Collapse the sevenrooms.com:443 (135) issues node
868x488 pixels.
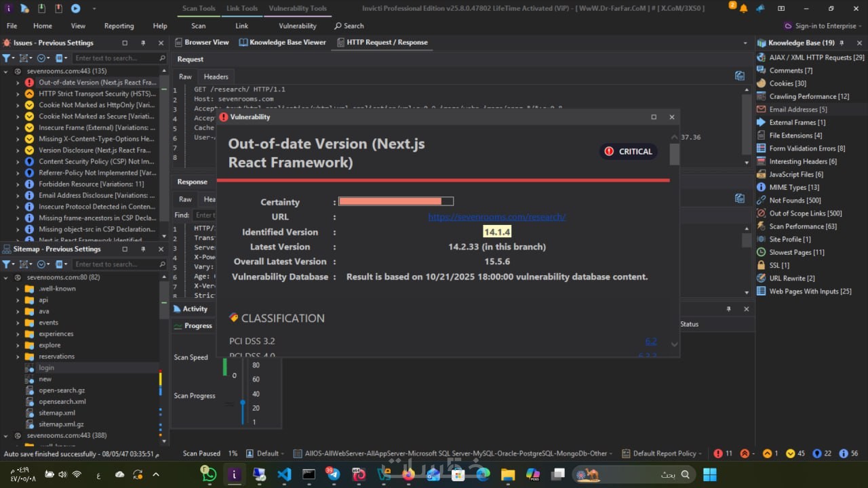(x=7, y=71)
